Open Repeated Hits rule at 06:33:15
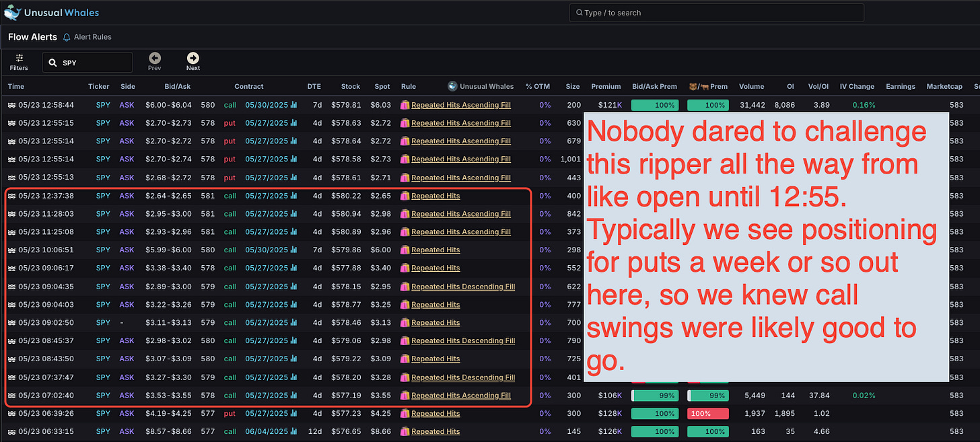The width and height of the screenshot is (980, 442). pyautogui.click(x=435, y=431)
